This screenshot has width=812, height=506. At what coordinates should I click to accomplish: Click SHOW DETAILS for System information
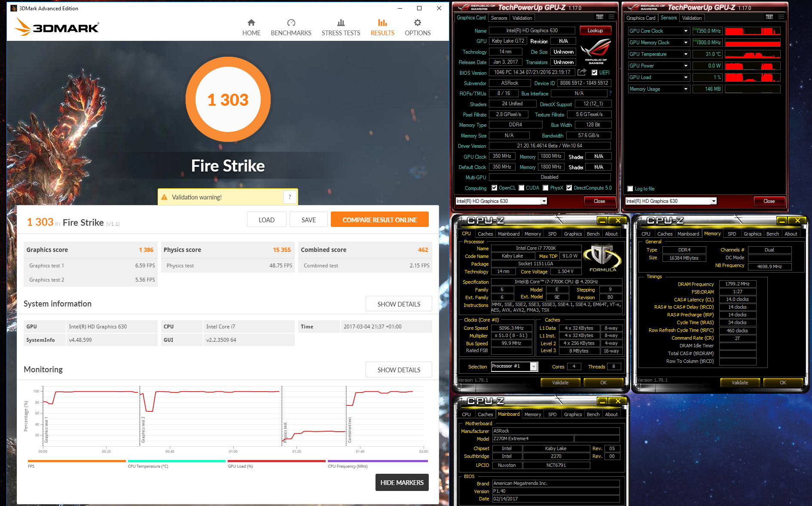[x=399, y=304]
